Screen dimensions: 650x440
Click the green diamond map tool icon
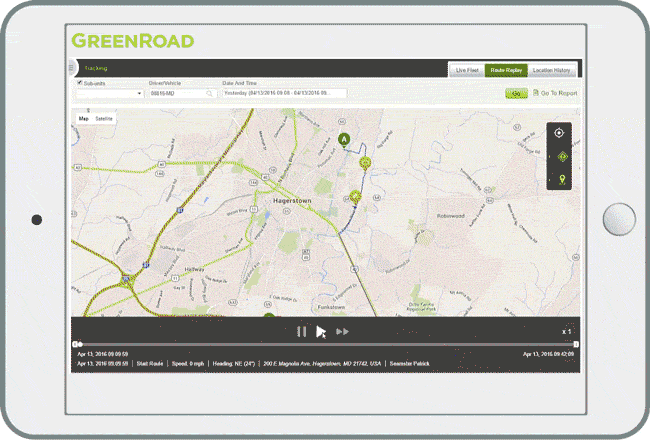tap(560, 156)
